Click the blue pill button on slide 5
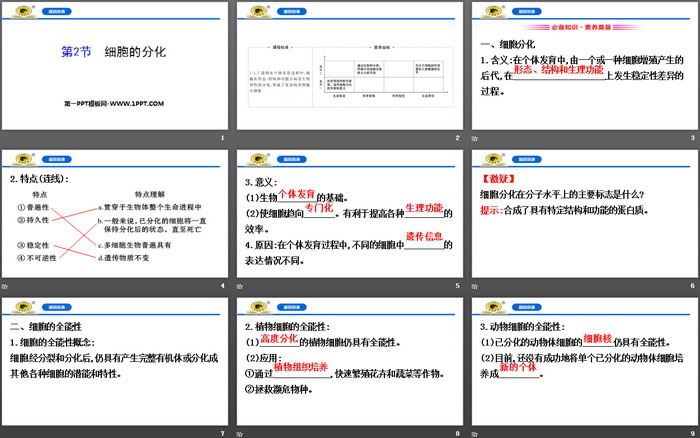The width and height of the screenshot is (700, 438). [x=292, y=159]
